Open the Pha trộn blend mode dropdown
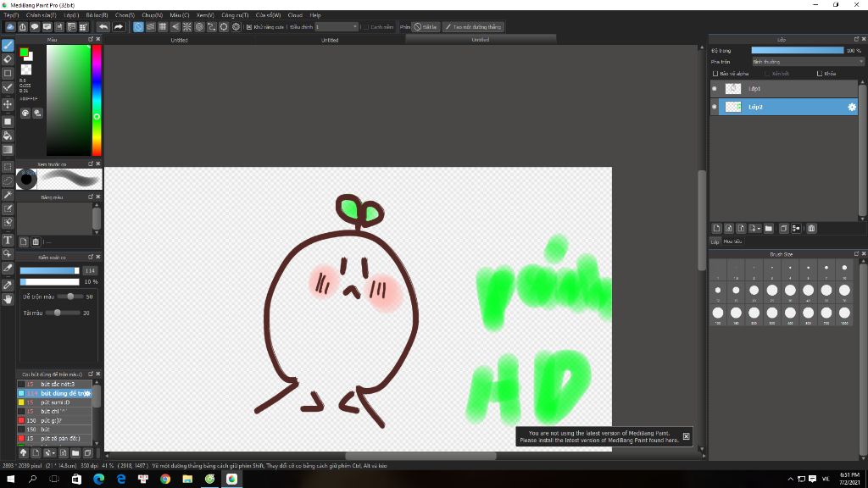Viewport: 868px width, 488px height. [807, 62]
